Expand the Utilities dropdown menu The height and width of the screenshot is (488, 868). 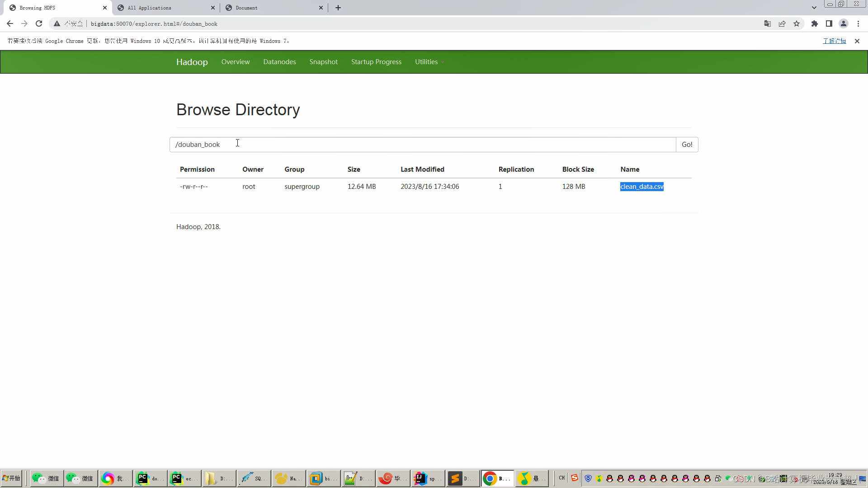[429, 62]
